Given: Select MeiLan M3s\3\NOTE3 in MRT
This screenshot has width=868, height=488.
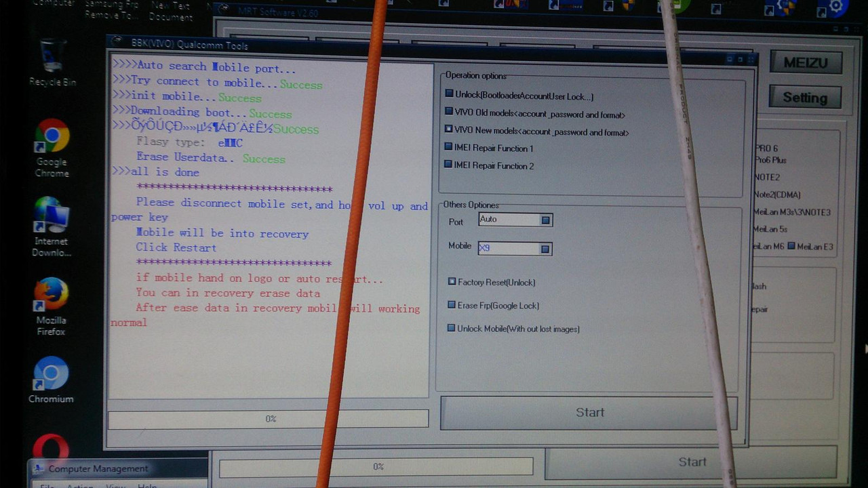Looking at the screenshot, I should (x=792, y=212).
